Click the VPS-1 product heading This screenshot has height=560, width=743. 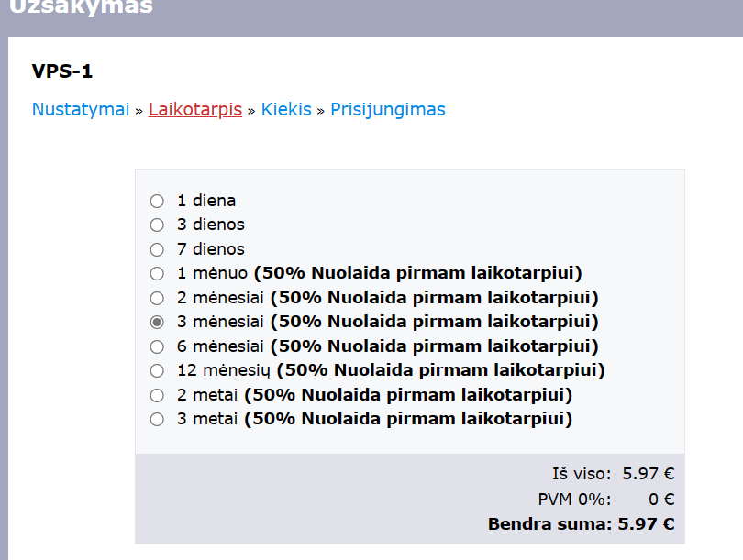tap(62, 71)
